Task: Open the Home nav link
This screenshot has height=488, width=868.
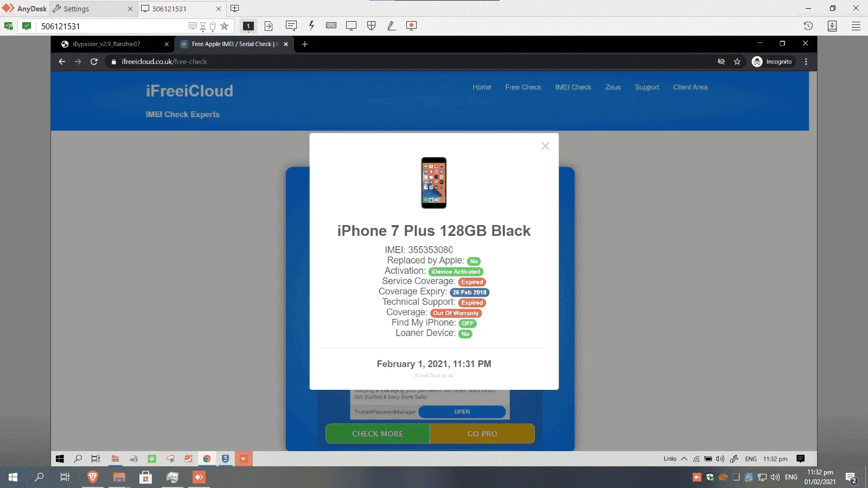Action: click(x=482, y=87)
